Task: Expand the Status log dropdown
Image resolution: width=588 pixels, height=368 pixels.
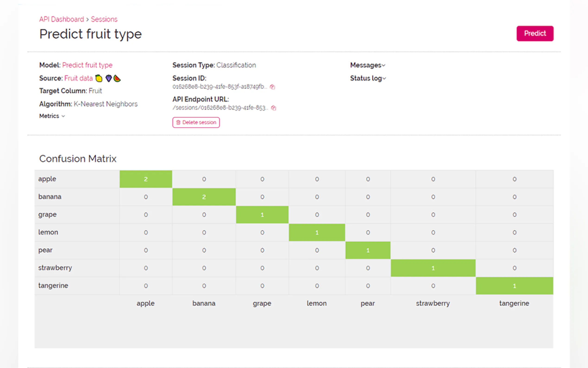Action: pos(368,78)
